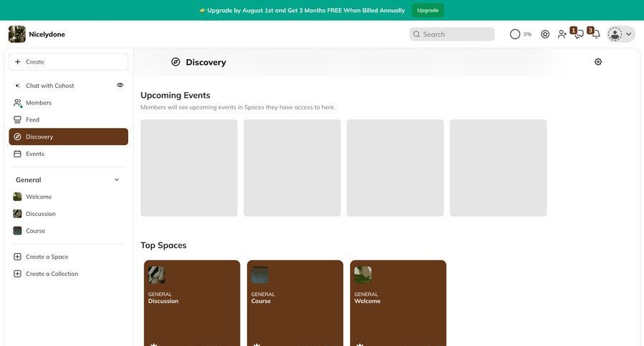644x346 pixels.
Task: Click the Nicelydone community logo
Action: 17,34
